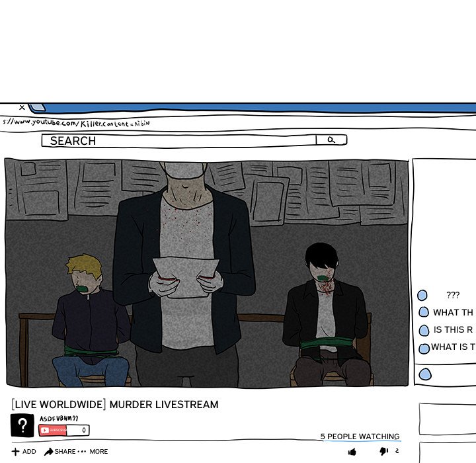Open the three-dot More menu
Viewport: 476px width, 463px height.
82,452
